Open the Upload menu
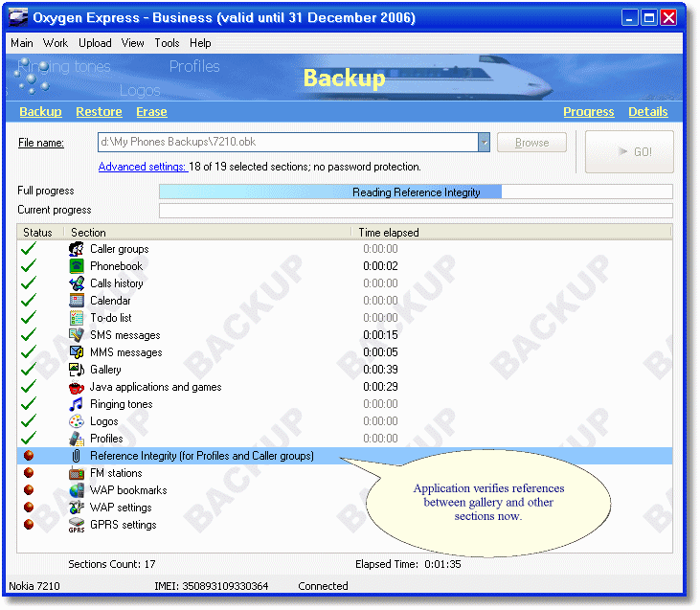 coord(95,43)
